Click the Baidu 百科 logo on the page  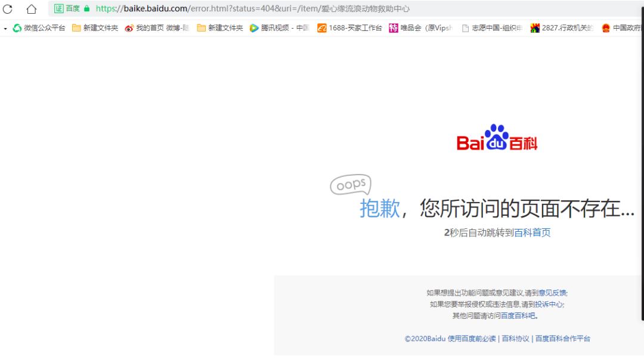(x=497, y=139)
